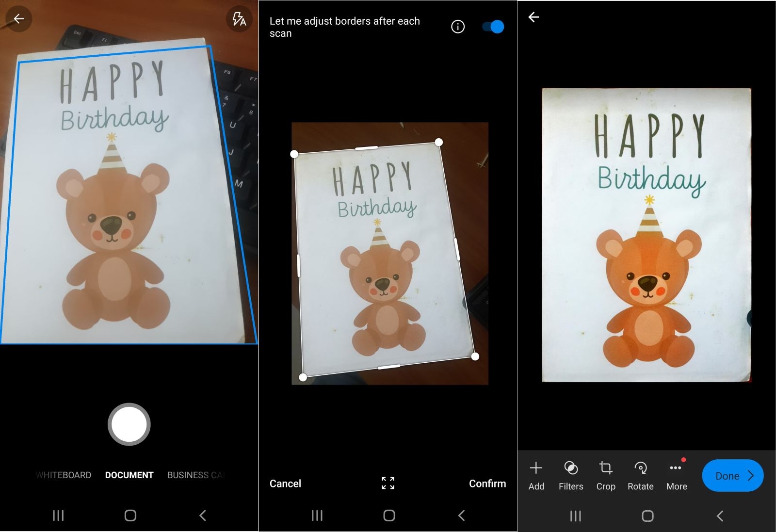Toggle adjust borders after each scan
This screenshot has width=776, height=532.
click(492, 27)
